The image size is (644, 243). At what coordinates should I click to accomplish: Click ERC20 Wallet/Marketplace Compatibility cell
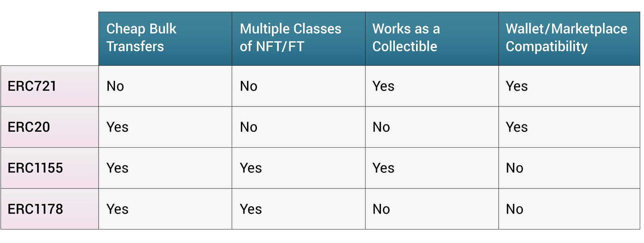point(569,127)
